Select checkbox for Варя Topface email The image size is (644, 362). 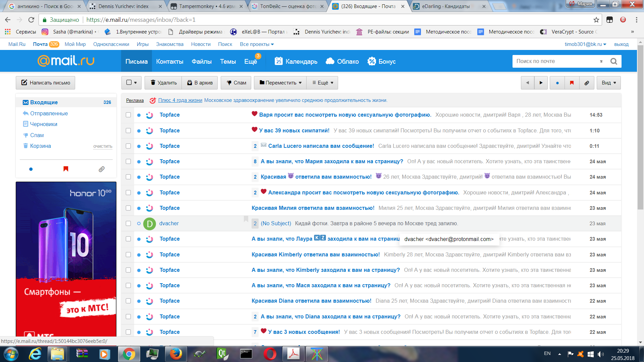coord(128,115)
